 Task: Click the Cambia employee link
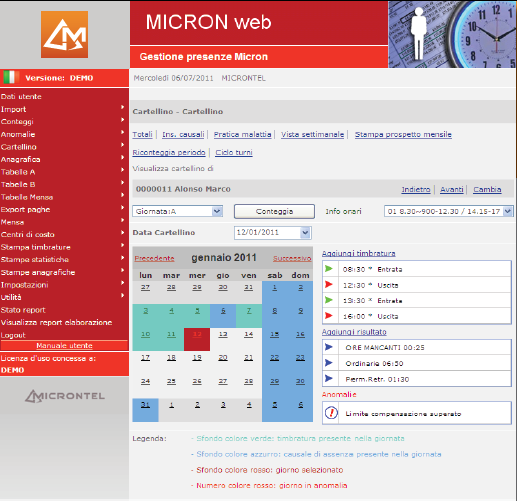pyautogui.click(x=487, y=189)
